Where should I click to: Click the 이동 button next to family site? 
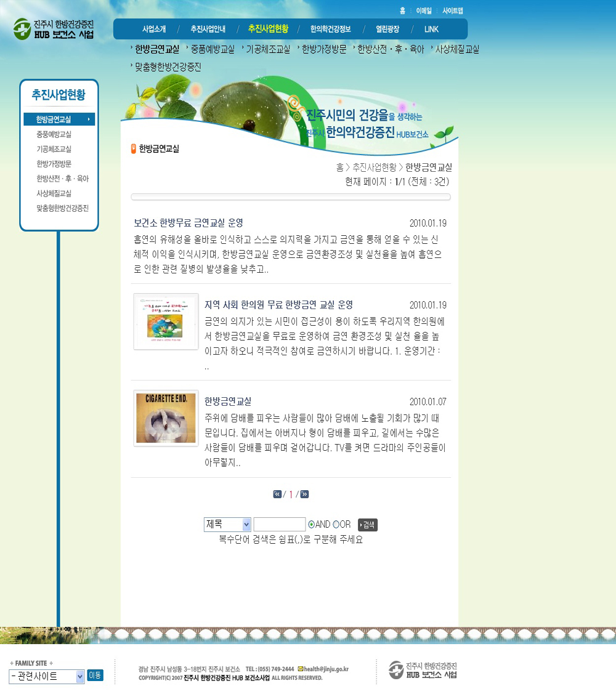point(95,676)
